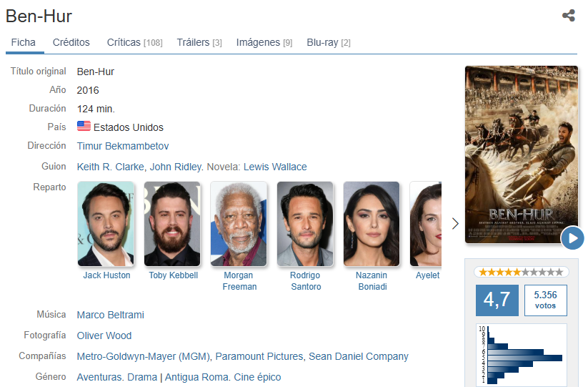Screen dimensions: 588x387
Task: Open the Imágenes tab
Action: click(x=264, y=42)
